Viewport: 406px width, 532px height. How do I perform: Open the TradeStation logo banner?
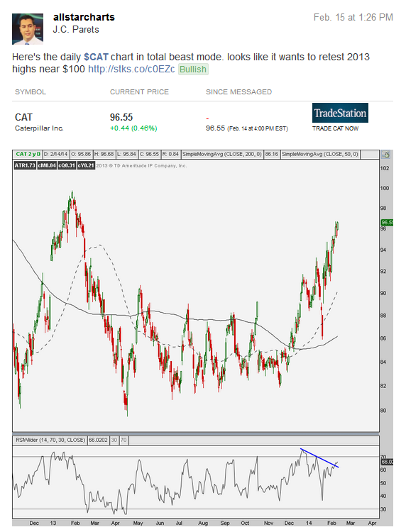point(340,113)
